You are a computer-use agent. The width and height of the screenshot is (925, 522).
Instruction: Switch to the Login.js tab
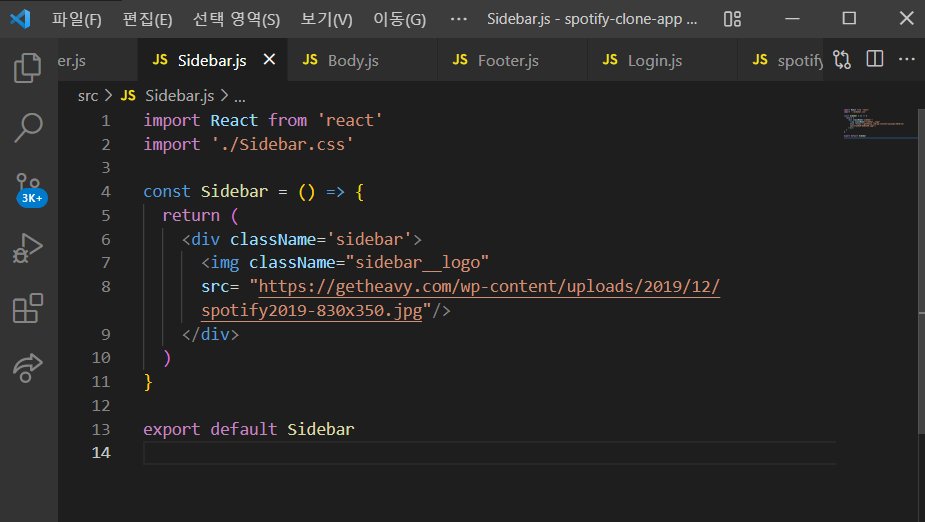pyautogui.click(x=662, y=60)
